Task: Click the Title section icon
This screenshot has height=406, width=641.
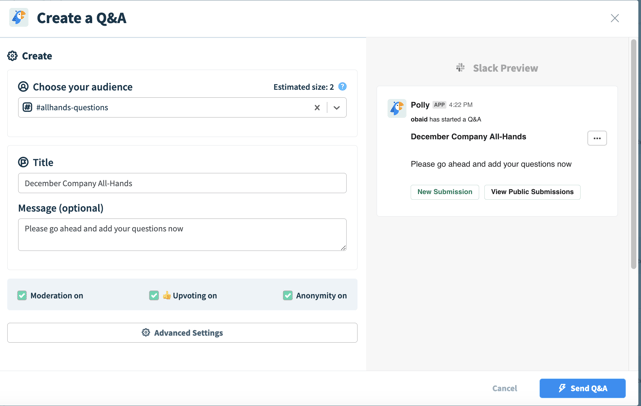Action: pos(23,162)
